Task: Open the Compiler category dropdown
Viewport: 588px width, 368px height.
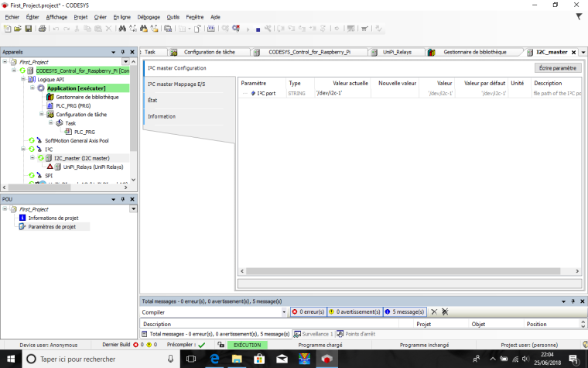Action: click(x=284, y=312)
